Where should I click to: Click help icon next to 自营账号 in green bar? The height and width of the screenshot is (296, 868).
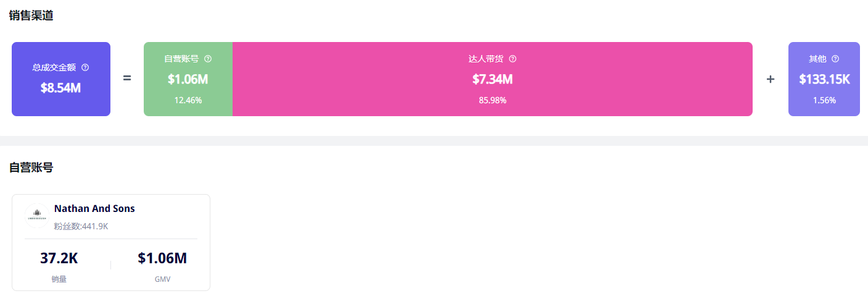208,59
